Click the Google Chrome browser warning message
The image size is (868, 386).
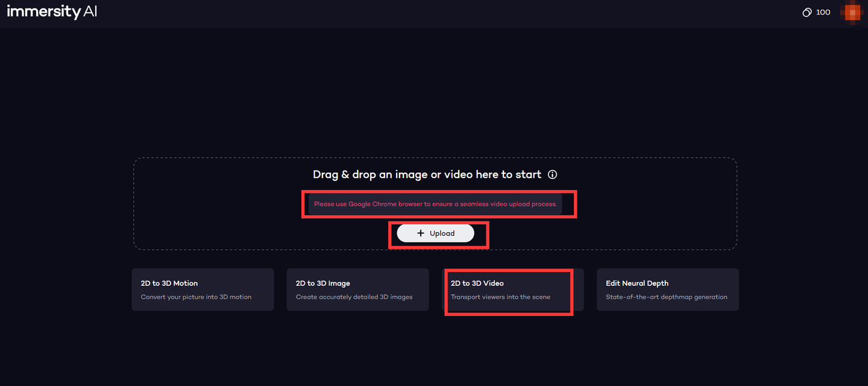[435, 204]
